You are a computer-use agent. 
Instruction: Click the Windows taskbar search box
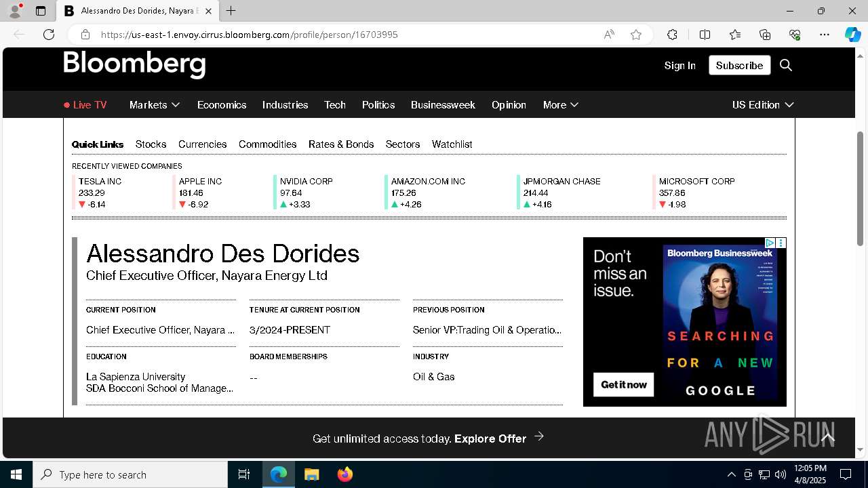point(130,474)
